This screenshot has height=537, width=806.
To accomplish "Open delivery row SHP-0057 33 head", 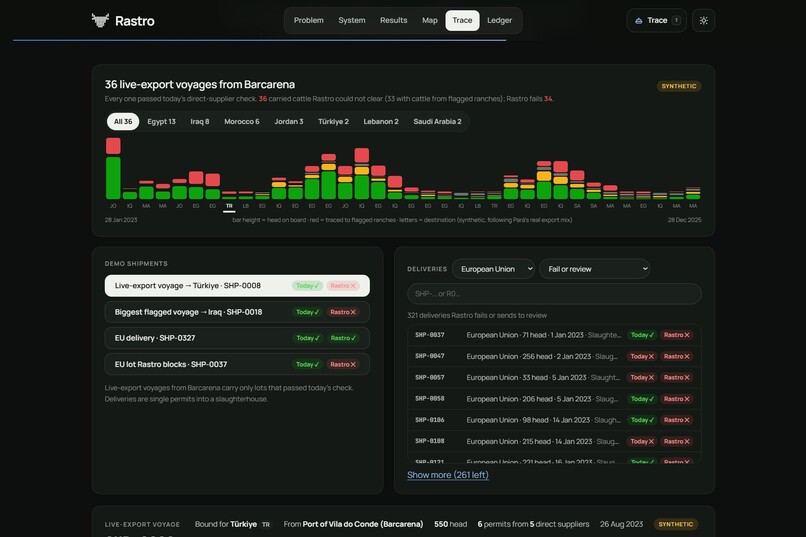I will click(554, 377).
